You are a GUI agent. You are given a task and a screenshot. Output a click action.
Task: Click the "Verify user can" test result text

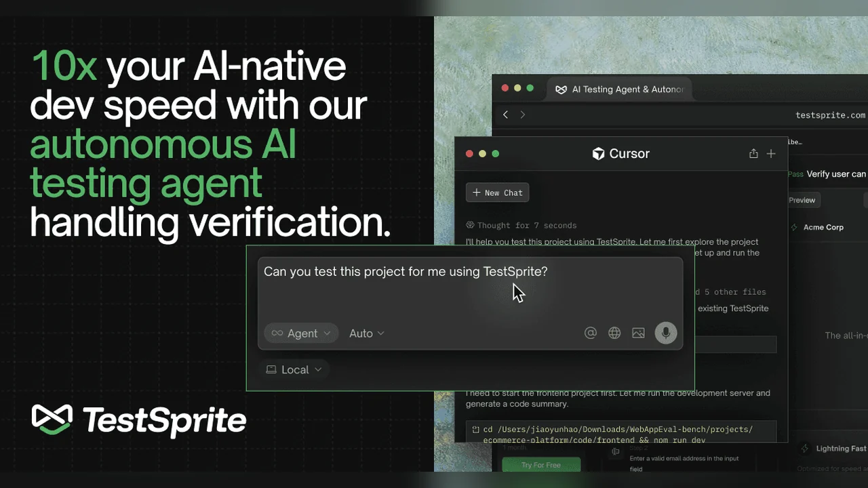pos(836,174)
